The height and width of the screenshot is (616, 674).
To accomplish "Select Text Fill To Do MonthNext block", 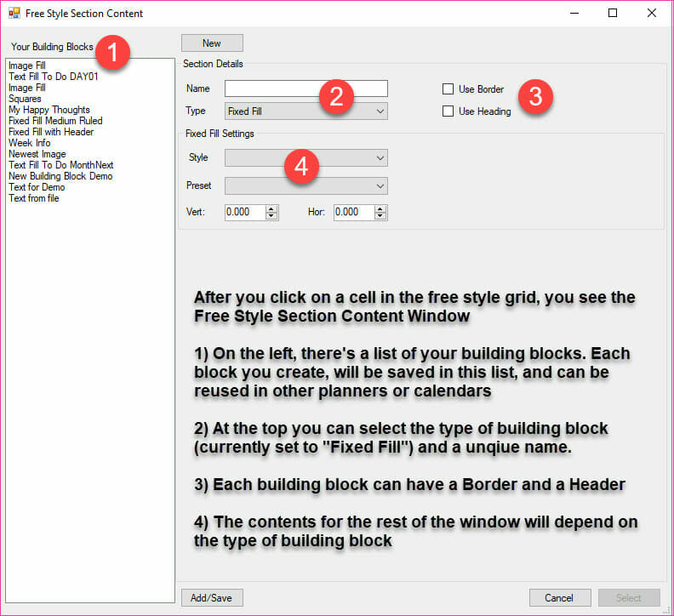I will click(61, 165).
